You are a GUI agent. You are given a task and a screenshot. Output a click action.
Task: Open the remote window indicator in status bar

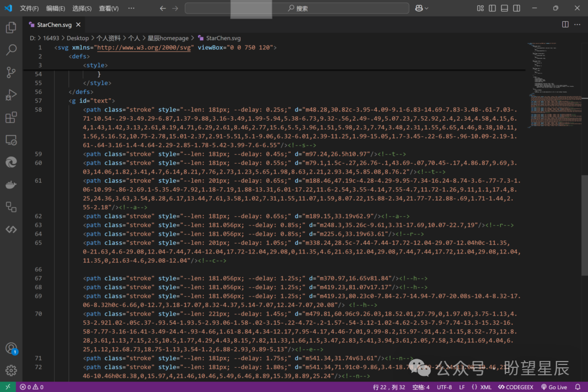[x=8, y=387]
